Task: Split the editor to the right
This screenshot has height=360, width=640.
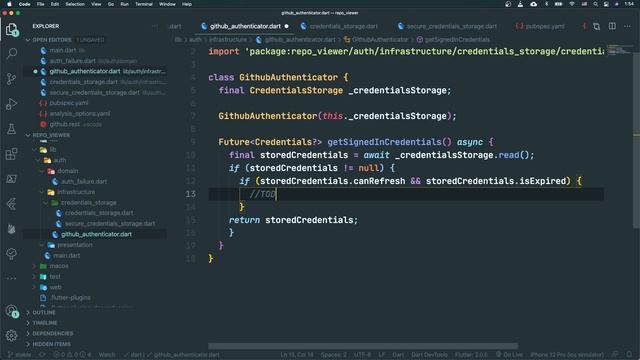Action: click(612, 26)
